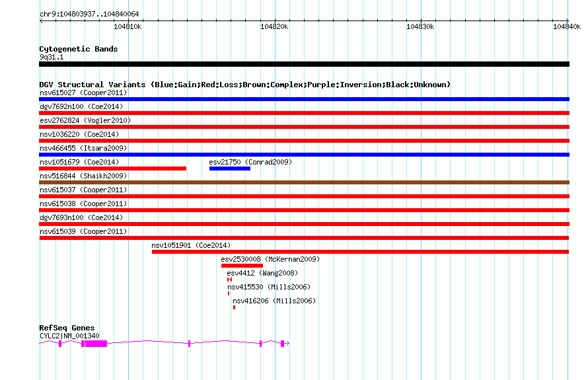Open nsv415530 (Mills2006) variant label
This screenshot has height=380, width=588.
click(269, 287)
